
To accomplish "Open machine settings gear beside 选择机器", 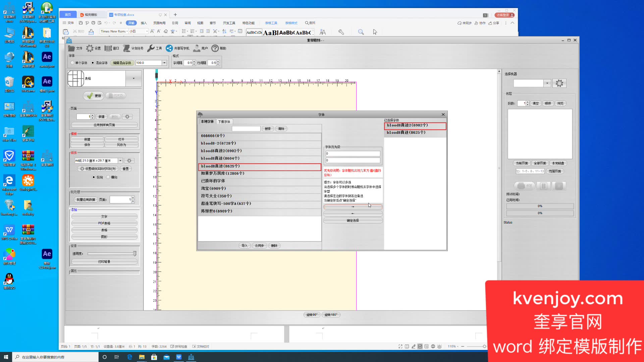I will click(x=559, y=83).
